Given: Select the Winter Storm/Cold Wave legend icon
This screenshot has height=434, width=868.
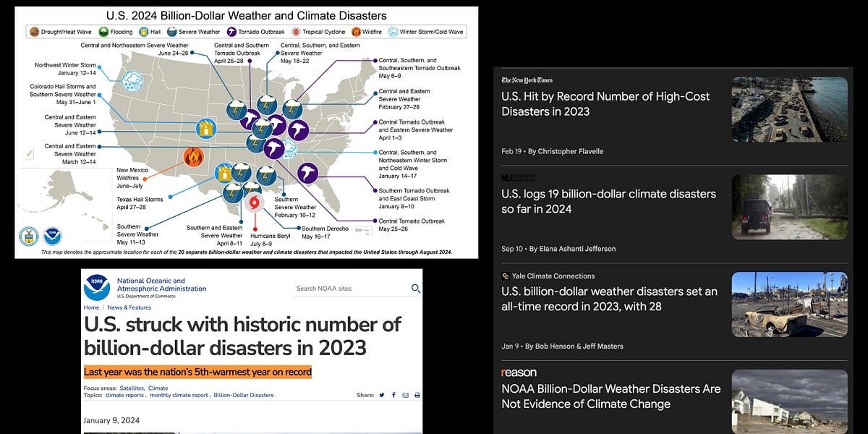Looking at the screenshot, I should pyautogui.click(x=391, y=32).
